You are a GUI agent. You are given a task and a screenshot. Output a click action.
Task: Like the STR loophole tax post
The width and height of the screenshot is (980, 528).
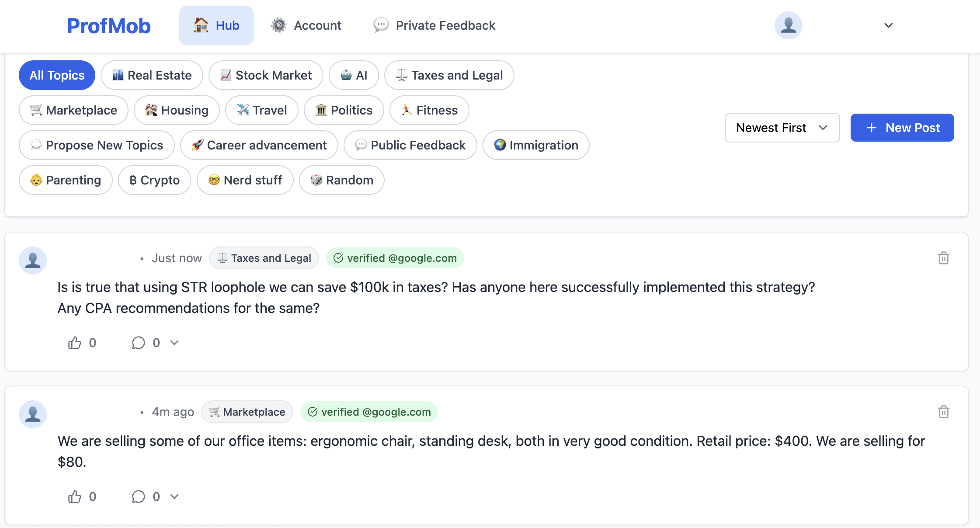click(x=75, y=343)
